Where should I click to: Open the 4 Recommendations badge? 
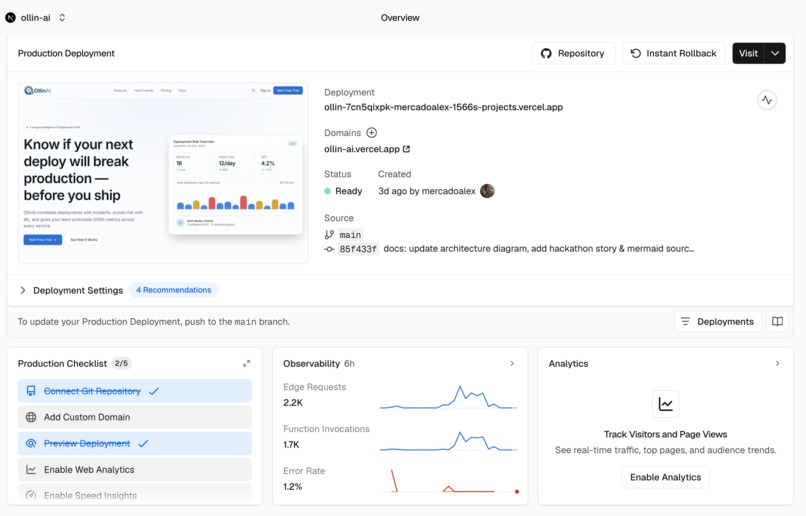click(174, 290)
